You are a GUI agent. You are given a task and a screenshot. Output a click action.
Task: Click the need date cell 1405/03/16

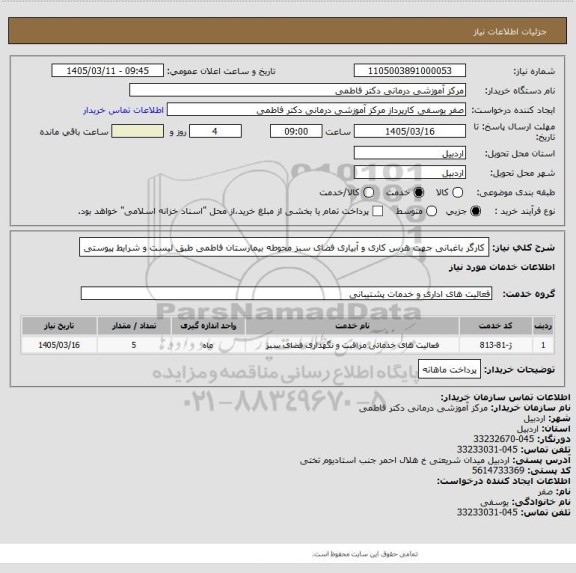point(59,345)
